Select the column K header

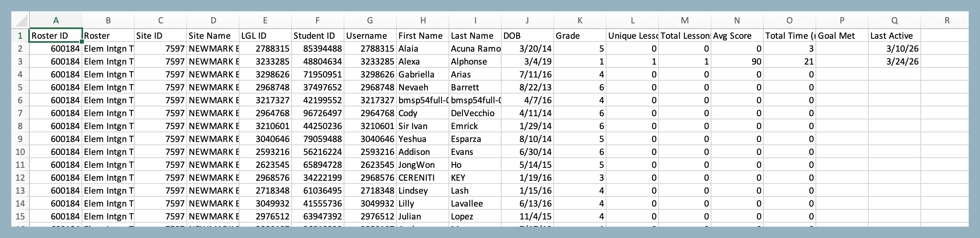pos(580,21)
